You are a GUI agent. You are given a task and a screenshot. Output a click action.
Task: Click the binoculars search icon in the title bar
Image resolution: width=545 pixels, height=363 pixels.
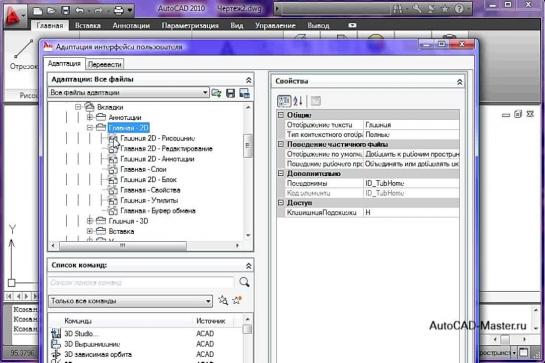pos(397,9)
